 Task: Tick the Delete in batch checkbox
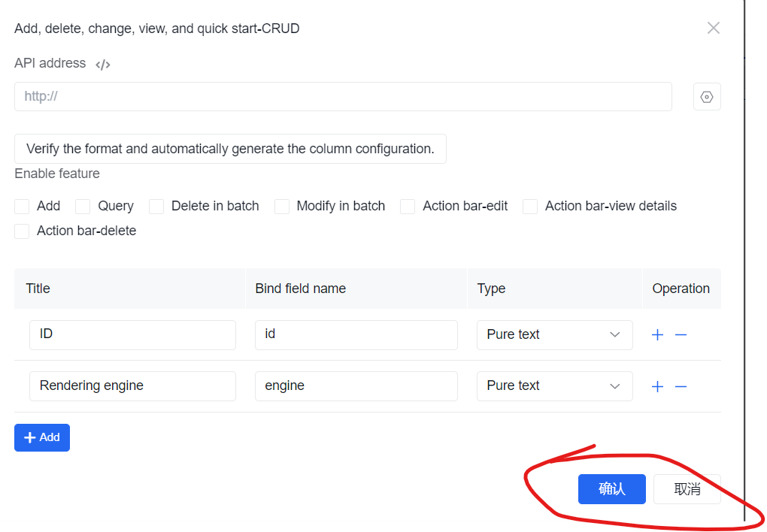click(156, 207)
